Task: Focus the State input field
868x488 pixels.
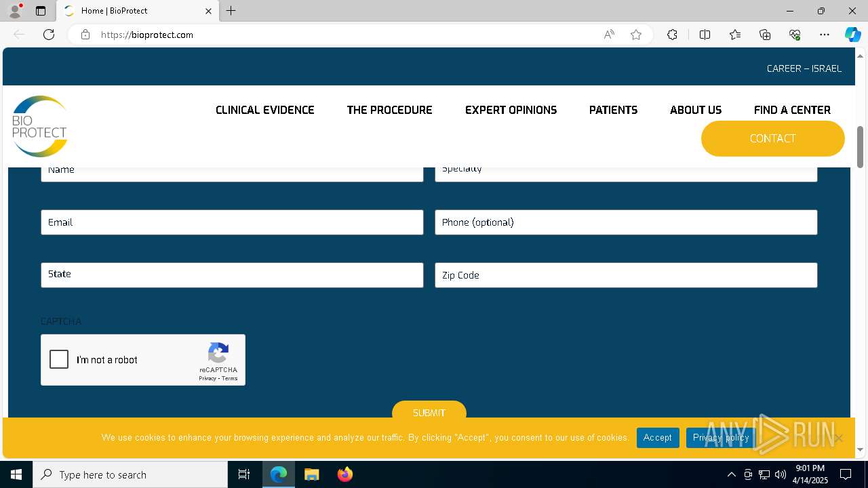Action: click(232, 275)
